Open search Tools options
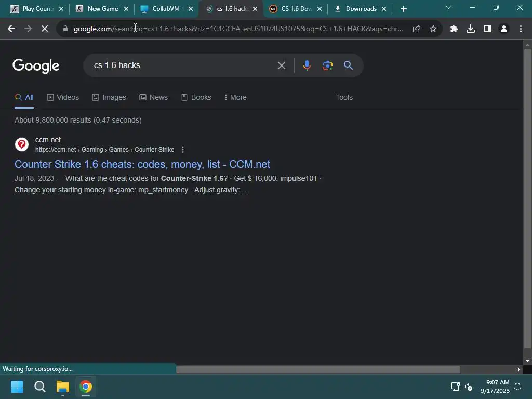The height and width of the screenshot is (399, 532). click(344, 97)
